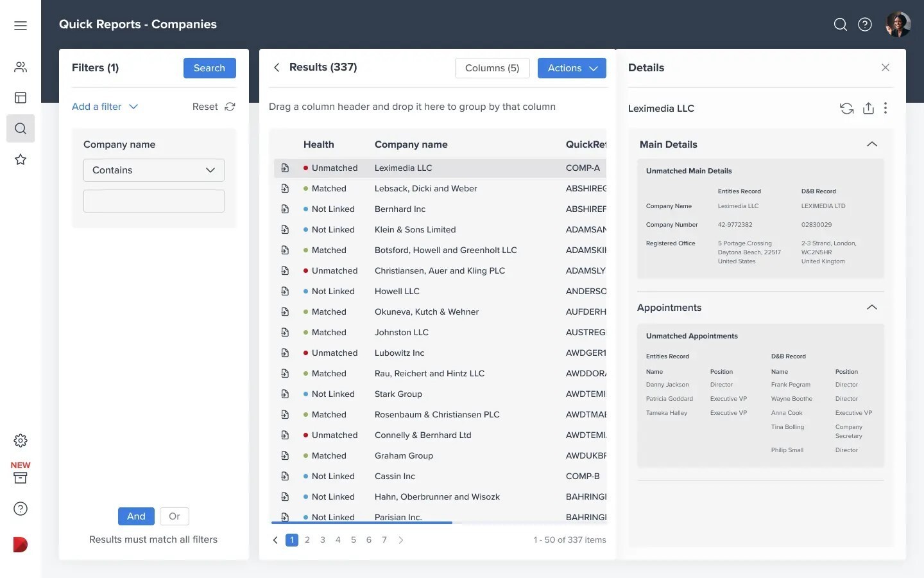Click the blue Search button
Image resolution: width=924 pixels, height=578 pixels.
pos(209,68)
